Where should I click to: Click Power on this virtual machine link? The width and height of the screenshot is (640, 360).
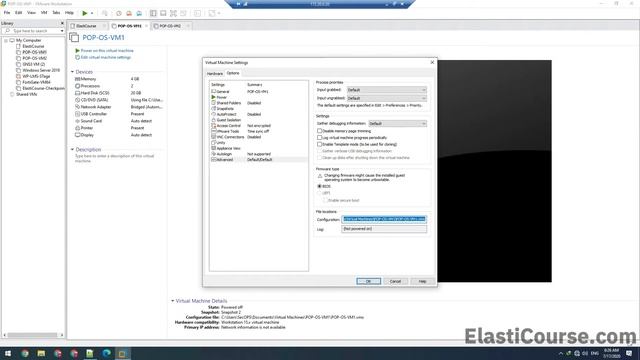click(107, 51)
